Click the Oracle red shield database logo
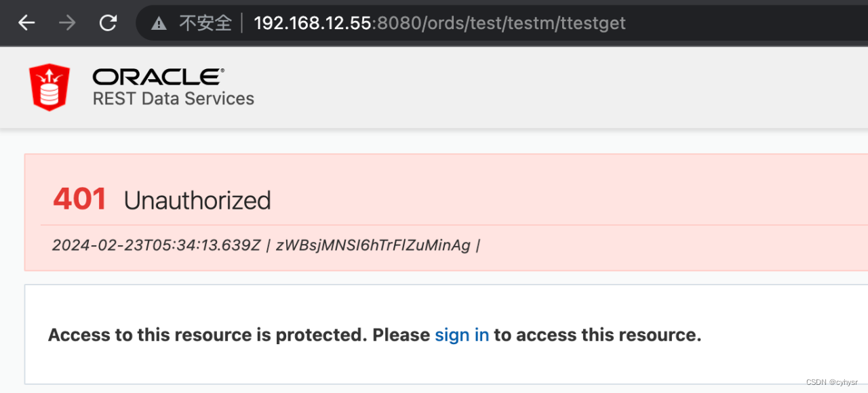This screenshot has height=393, width=868. (48, 86)
